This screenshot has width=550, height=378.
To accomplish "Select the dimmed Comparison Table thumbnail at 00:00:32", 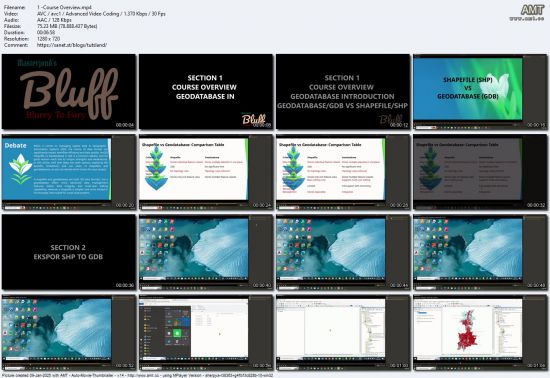I will 480,172.
